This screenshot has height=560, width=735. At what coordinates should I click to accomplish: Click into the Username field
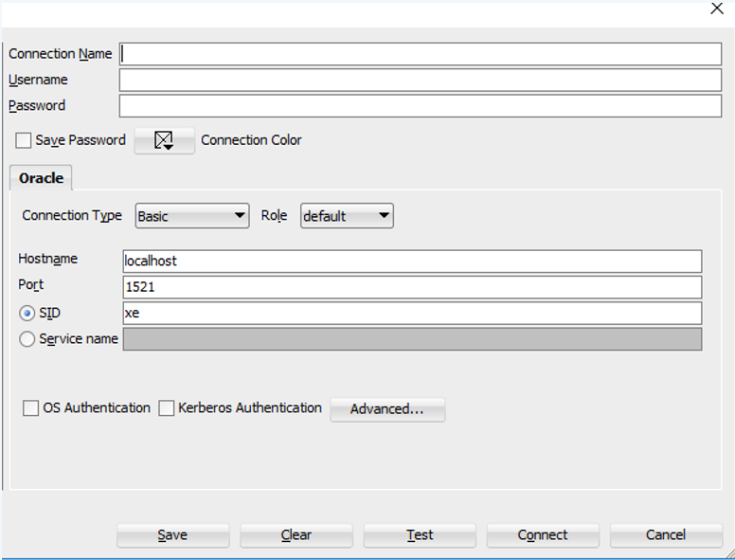point(421,81)
